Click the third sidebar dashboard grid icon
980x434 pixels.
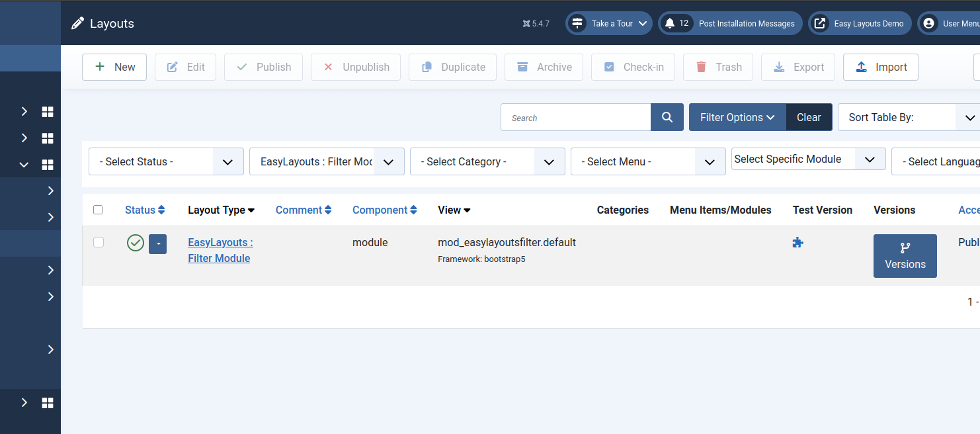click(x=48, y=165)
